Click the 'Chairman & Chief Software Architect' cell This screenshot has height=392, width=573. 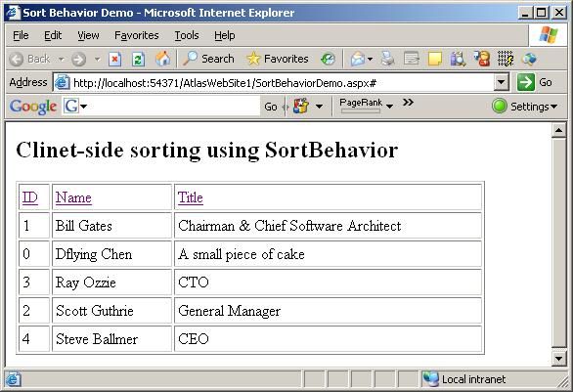click(328, 226)
